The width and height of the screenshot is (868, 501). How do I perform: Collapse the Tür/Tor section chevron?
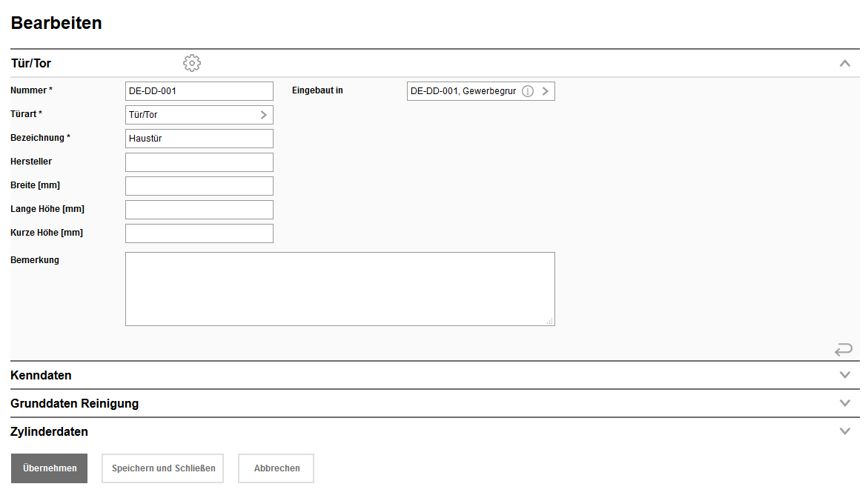pos(844,64)
